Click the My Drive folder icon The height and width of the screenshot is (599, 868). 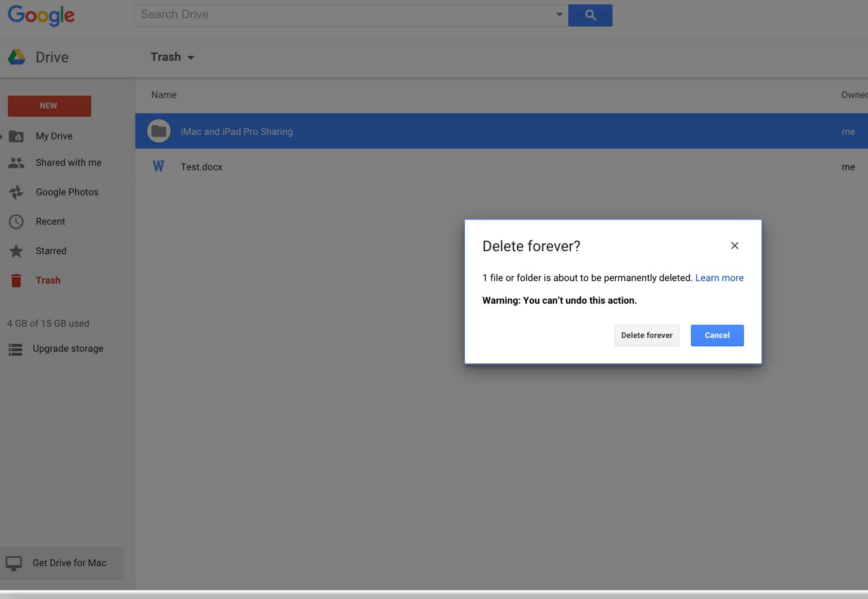point(16,136)
